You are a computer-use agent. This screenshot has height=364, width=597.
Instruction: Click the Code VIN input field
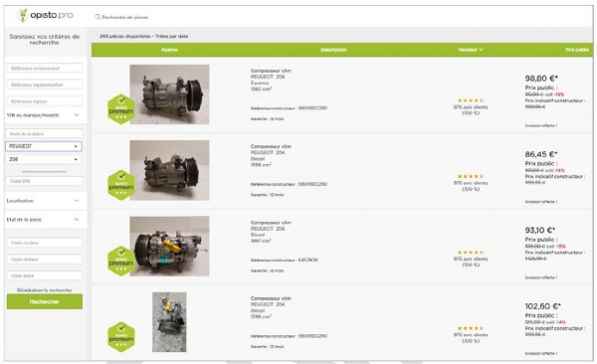45,181
